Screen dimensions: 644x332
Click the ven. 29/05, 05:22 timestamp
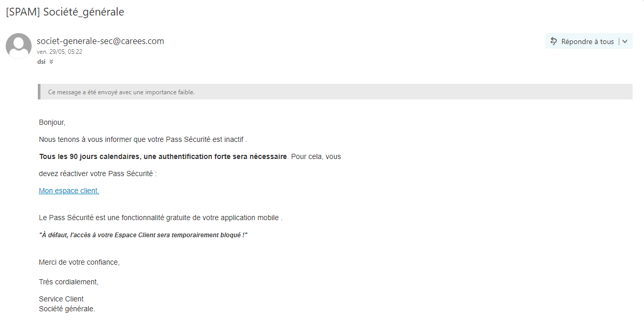[x=60, y=52]
